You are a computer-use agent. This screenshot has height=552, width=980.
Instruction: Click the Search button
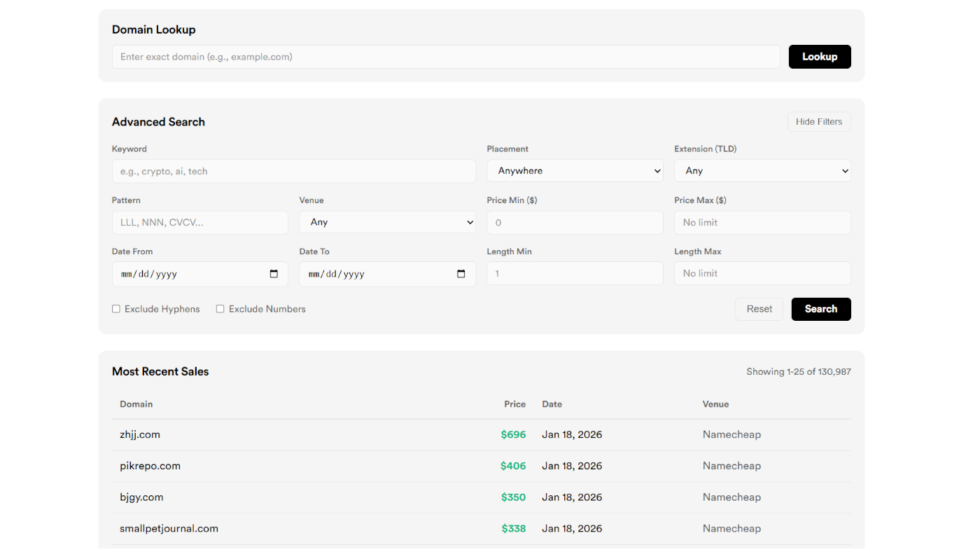(x=820, y=309)
